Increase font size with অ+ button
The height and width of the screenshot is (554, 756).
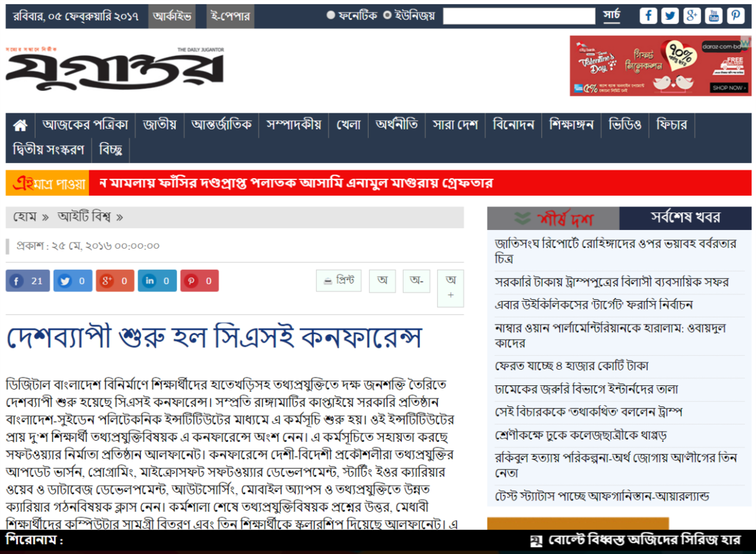[x=451, y=288]
